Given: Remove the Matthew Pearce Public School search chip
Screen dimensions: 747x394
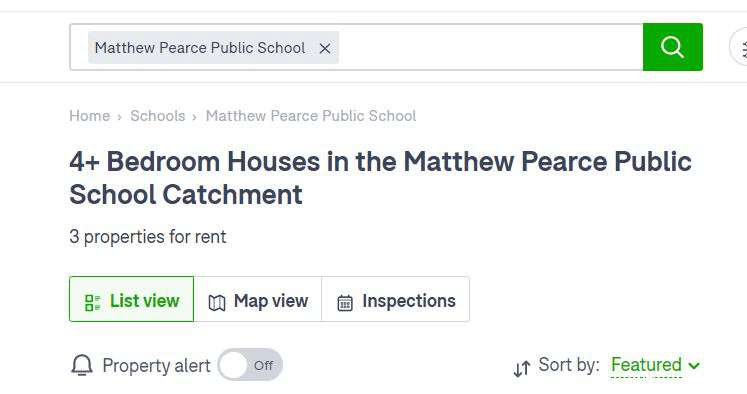Looking at the screenshot, I should coord(325,48).
